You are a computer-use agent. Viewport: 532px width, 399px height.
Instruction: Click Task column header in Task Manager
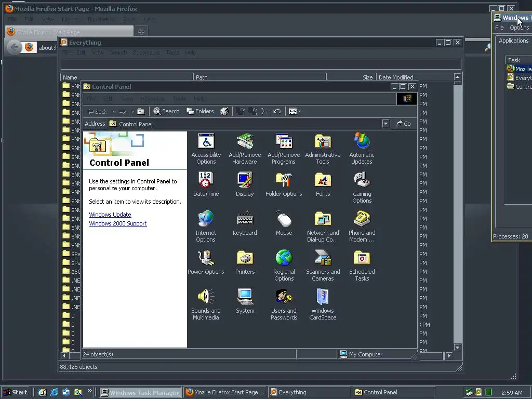[x=518, y=60]
